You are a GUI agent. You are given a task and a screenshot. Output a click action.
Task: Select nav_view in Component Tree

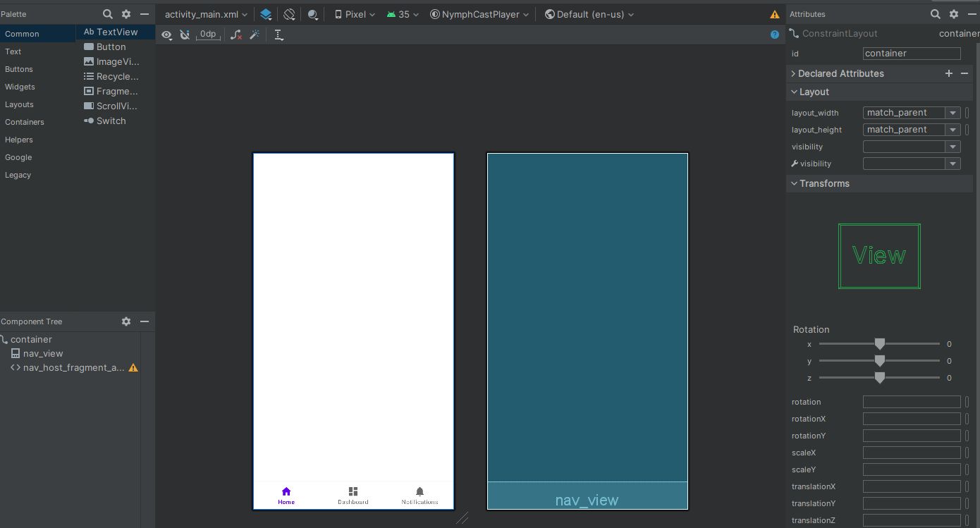pyautogui.click(x=43, y=354)
